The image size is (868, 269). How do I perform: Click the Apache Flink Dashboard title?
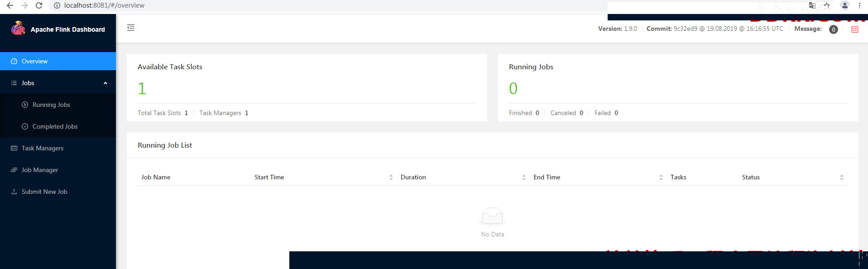pyautogui.click(x=68, y=29)
